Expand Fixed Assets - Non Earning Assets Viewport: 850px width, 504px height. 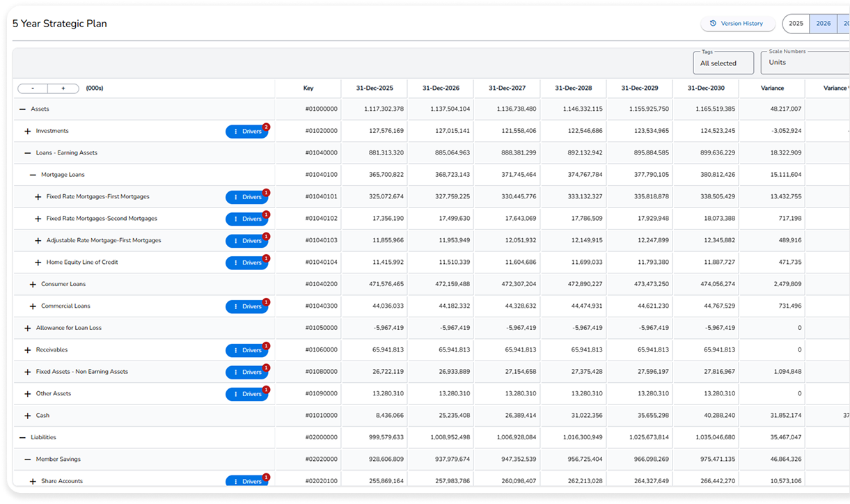28,372
